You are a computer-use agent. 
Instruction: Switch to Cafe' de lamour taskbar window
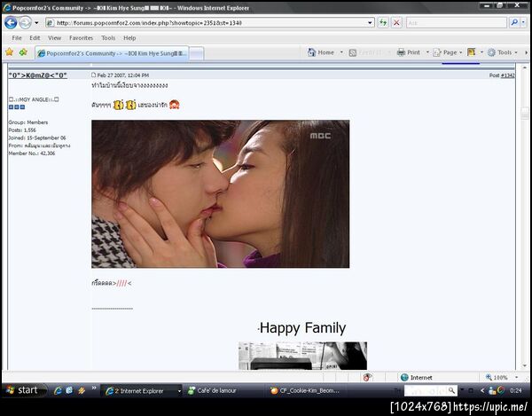click(225, 390)
